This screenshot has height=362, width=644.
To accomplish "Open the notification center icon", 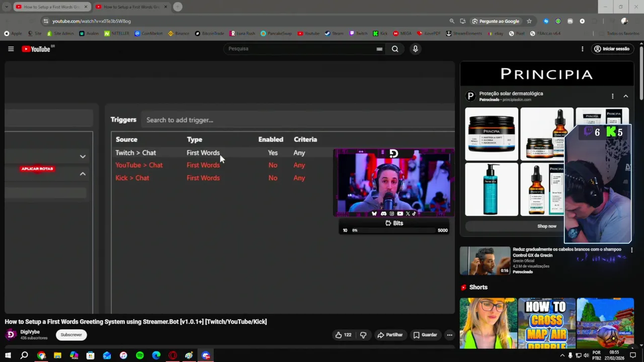I will (633, 355).
